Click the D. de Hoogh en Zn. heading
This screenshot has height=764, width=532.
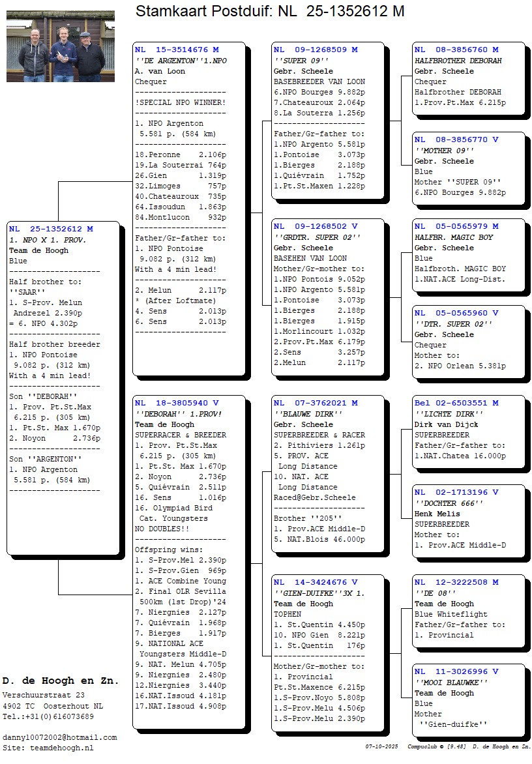(x=61, y=681)
